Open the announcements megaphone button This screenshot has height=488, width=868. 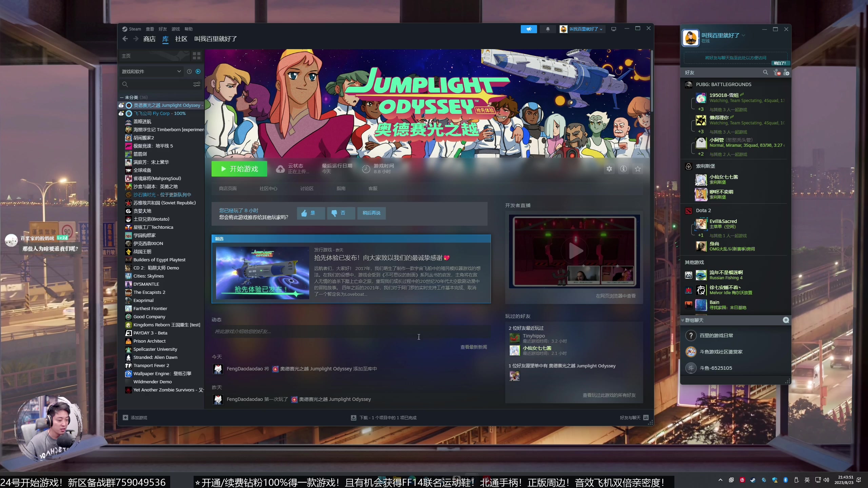coord(529,29)
